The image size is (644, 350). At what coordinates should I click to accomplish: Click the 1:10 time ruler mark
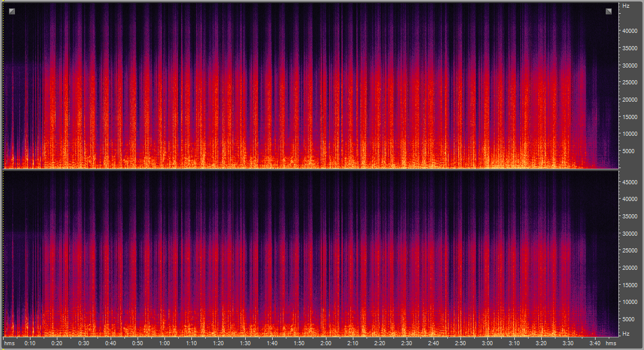191,343
